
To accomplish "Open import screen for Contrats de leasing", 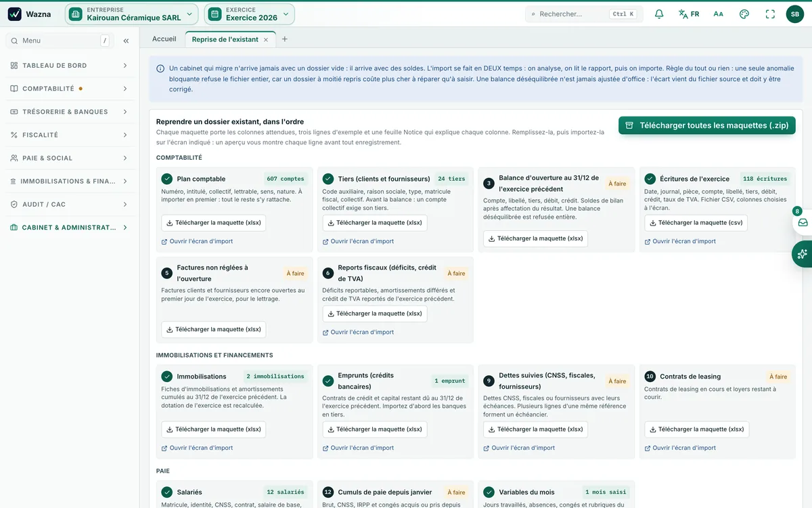I will [680, 448].
